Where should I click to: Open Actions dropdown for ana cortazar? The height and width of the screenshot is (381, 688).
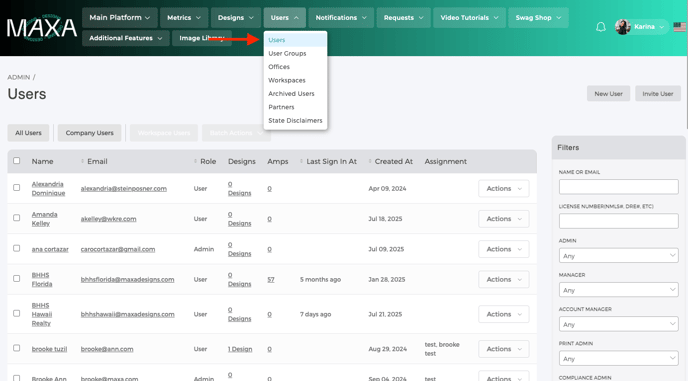point(504,249)
